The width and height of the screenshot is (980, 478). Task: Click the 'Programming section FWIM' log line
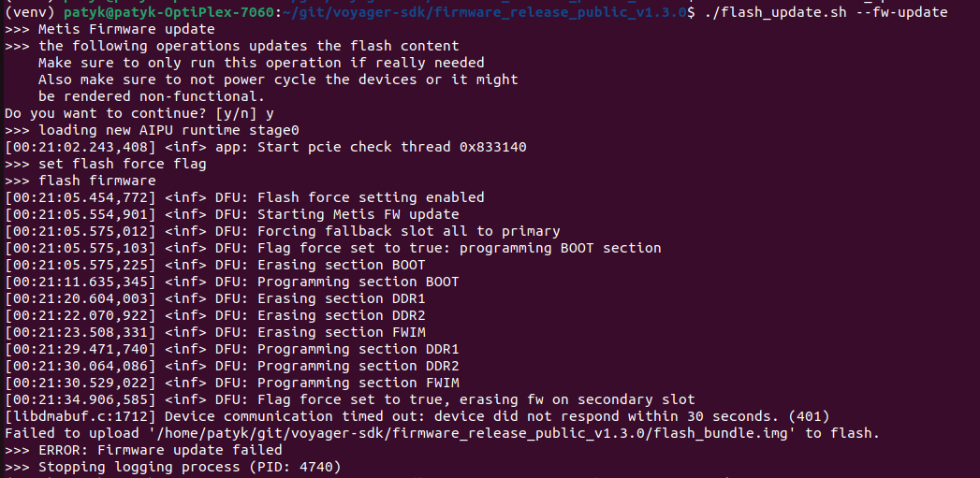pyautogui.click(x=232, y=383)
